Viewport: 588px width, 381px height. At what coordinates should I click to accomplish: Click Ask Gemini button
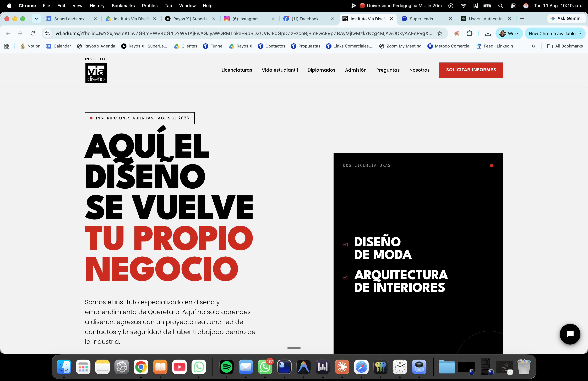(x=566, y=19)
